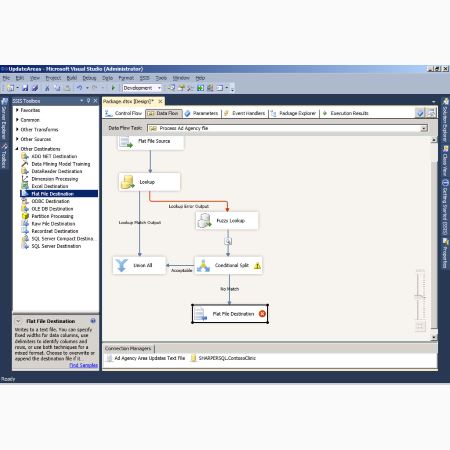450x450 pixels.
Task: Open the Data Flow Task dropdown
Action: point(424,128)
